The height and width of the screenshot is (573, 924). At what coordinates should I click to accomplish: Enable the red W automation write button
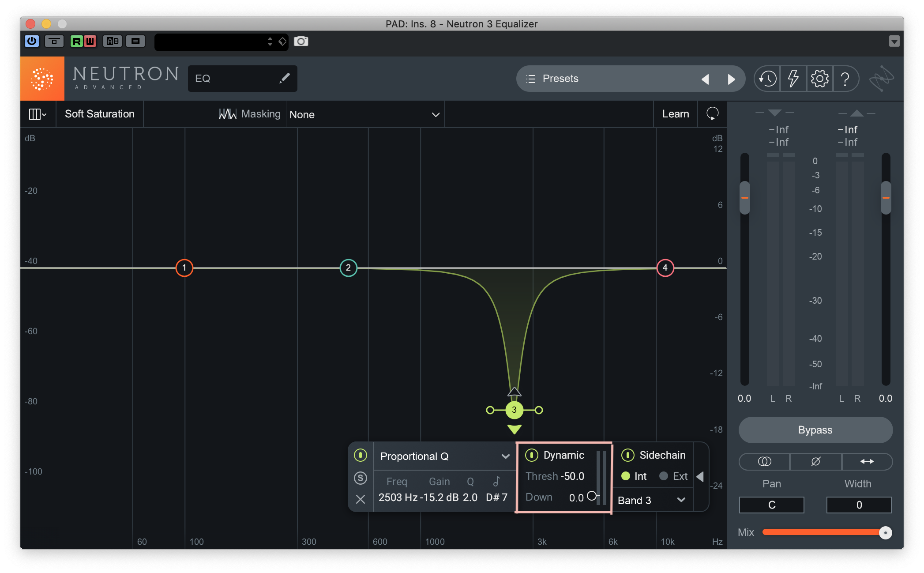point(90,41)
